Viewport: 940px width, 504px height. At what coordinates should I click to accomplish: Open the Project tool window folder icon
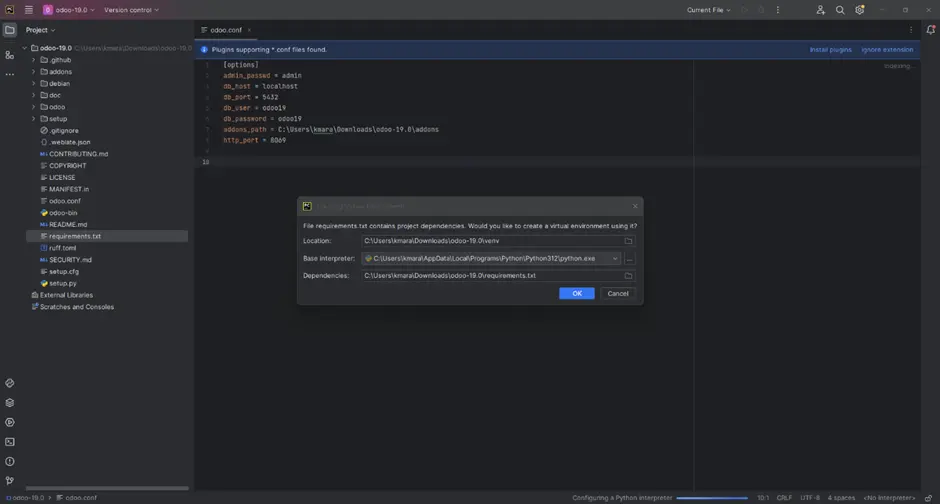[x=10, y=29]
